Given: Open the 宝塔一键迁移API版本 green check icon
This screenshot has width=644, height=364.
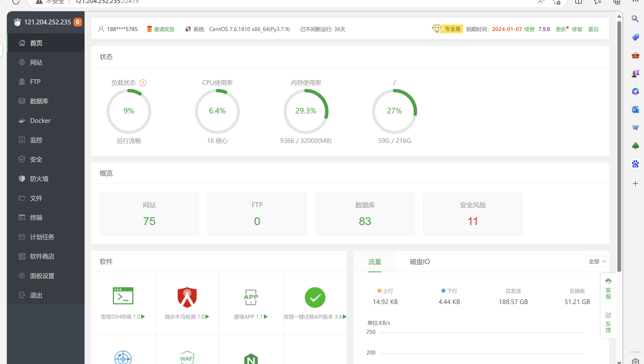Looking at the screenshot, I should 315,298.
